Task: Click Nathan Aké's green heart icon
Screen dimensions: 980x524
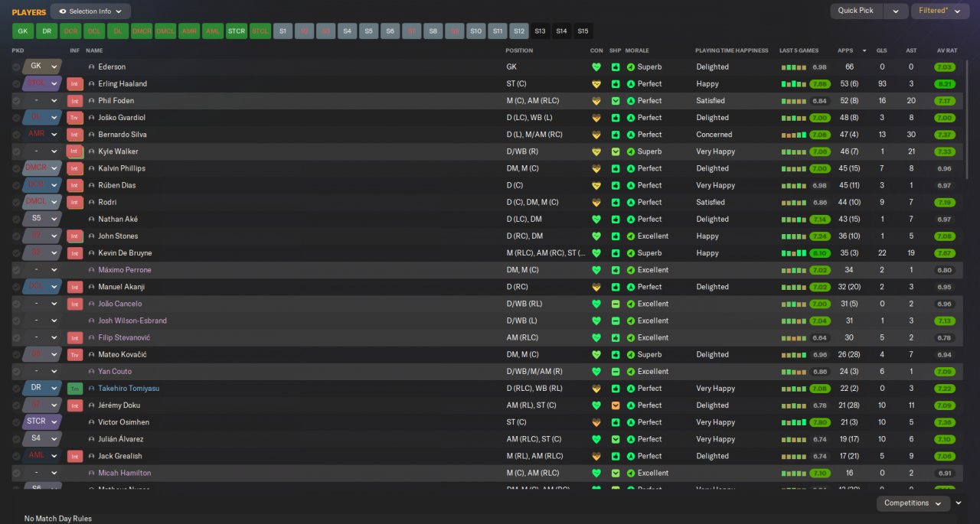Action: point(596,220)
